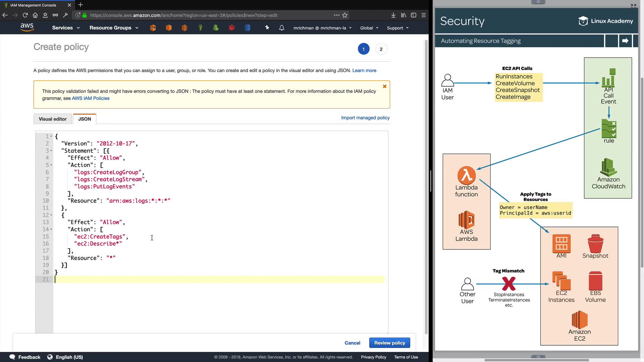
Task: Collapse the code fold at line 12
Action: coord(51,215)
